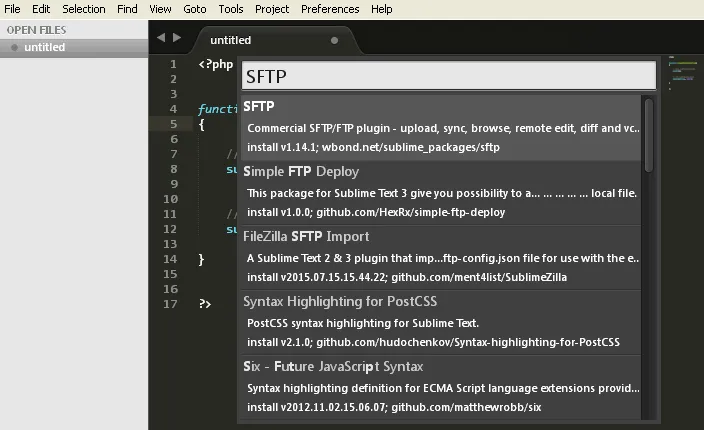Select the FileZilla SFTP Import package
The image size is (704, 430).
coord(441,258)
